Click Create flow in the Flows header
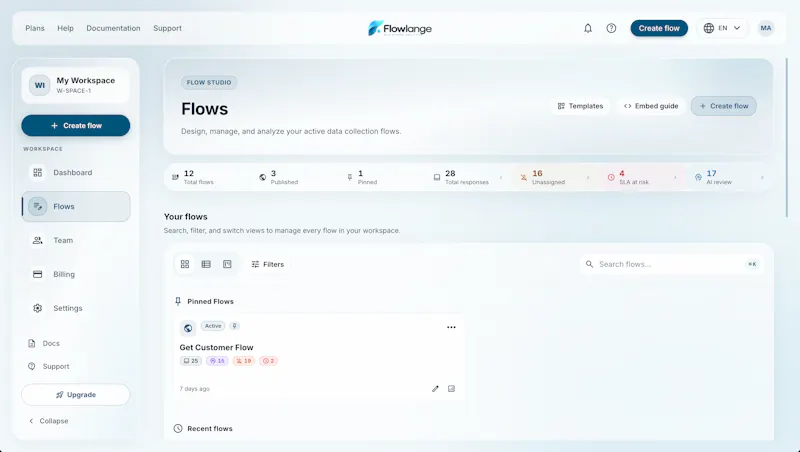The height and width of the screenshot is (452, 800). (723, 106)
